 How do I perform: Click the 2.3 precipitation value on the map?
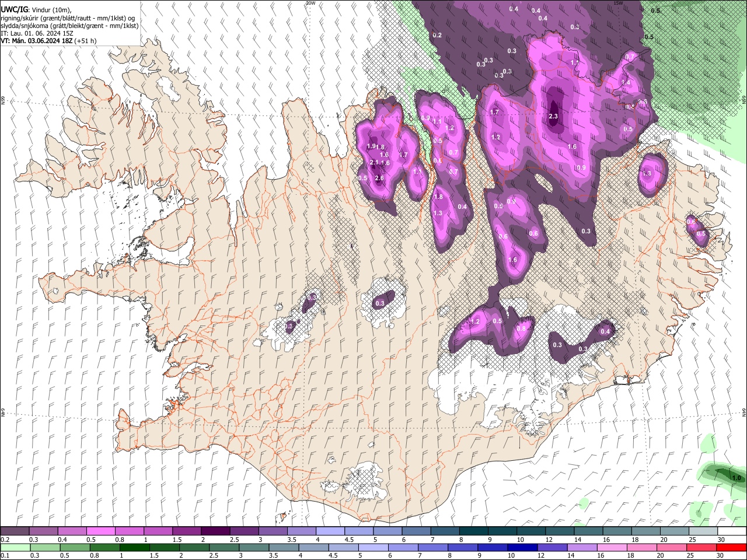(554, 117)
